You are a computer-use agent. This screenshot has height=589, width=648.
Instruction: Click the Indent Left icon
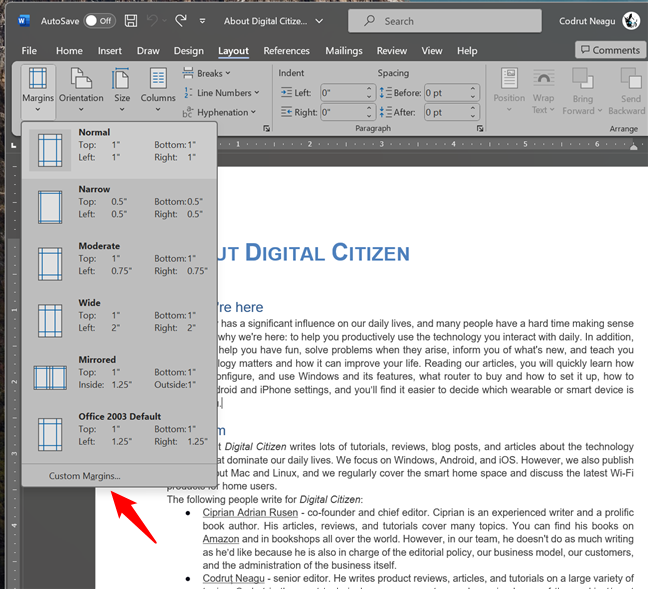[286, 92]
